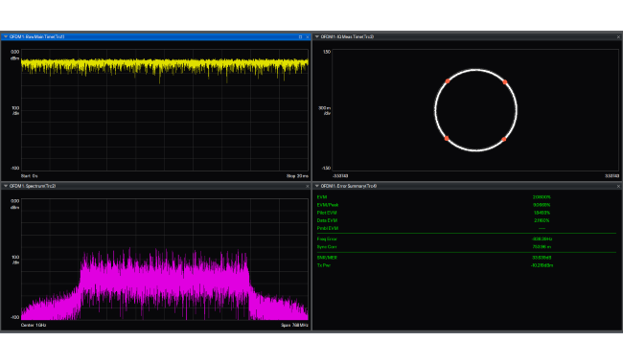Select the Data EVM percentage value
This screenshot has height=364, width=623.
click(542, 220)
